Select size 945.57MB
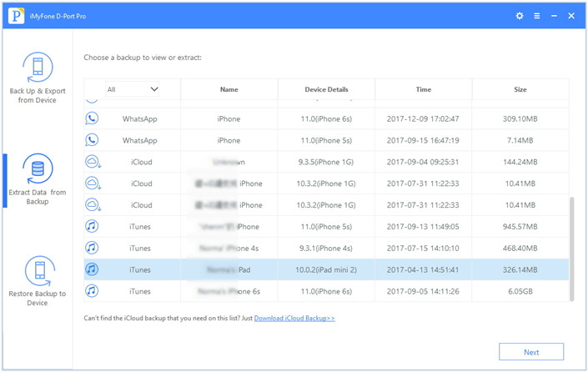 [520, 227]
